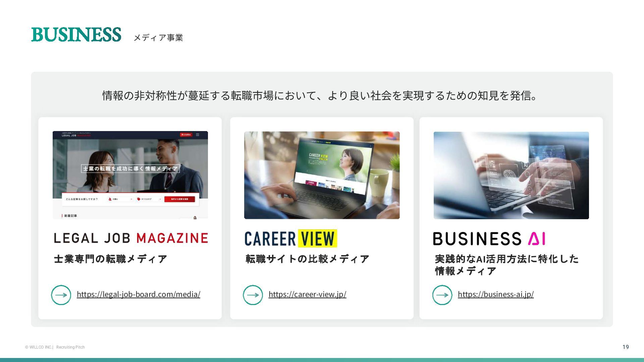
Task: Click the page number 19
Action: coord(626,347)
